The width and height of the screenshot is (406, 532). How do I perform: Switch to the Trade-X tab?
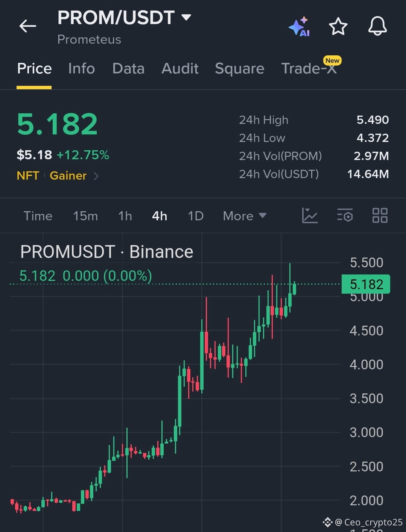(x=309, y=69)
